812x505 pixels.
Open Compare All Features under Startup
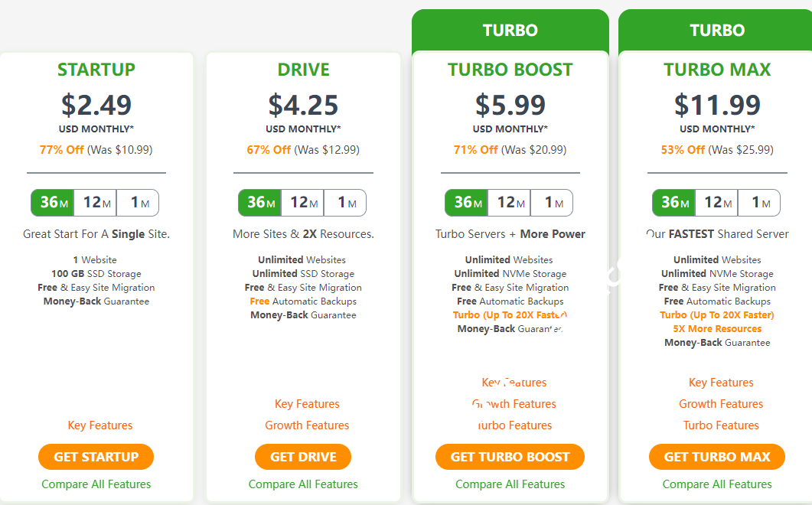(x=96, y=484)
